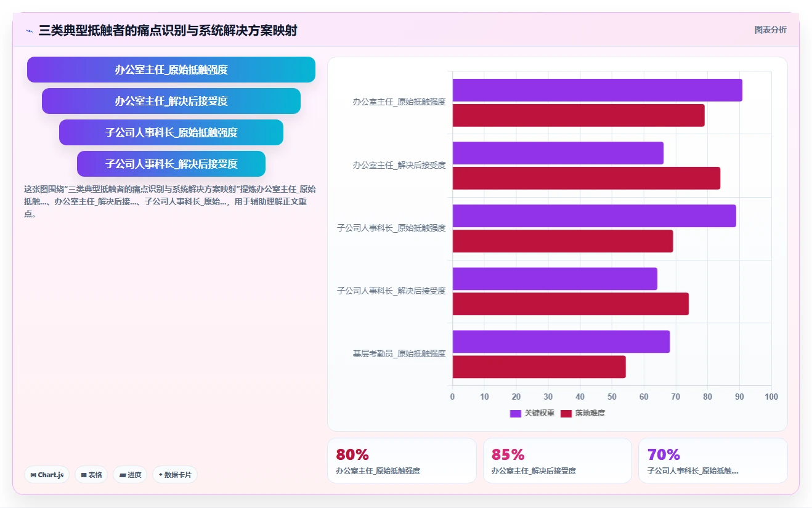Click purple bar for 基层考勤员_原始抵触强度
Screen dimensions: 812x508
561,342
